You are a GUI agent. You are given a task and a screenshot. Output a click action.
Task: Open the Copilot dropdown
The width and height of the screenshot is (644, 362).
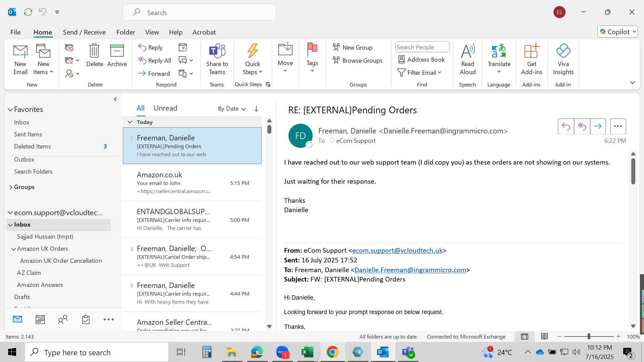[x=618, y=32]
